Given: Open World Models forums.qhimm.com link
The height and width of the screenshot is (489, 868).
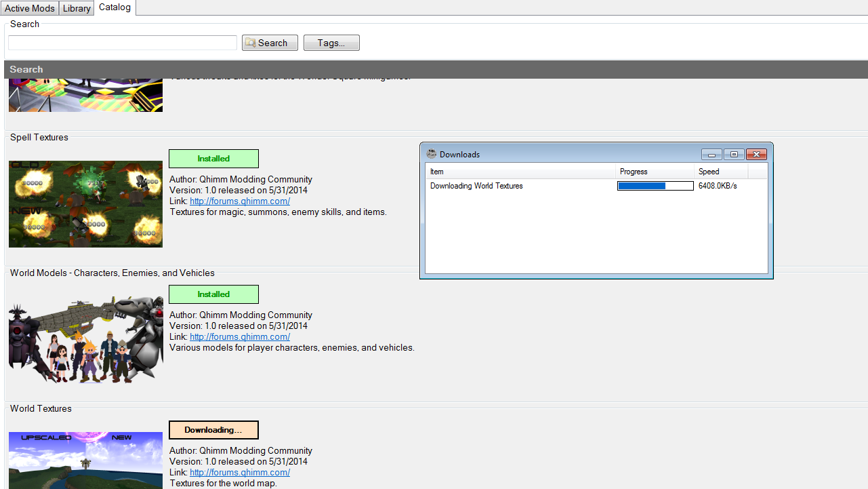Looking at the screenshot, I should click(x=240, y=336).
